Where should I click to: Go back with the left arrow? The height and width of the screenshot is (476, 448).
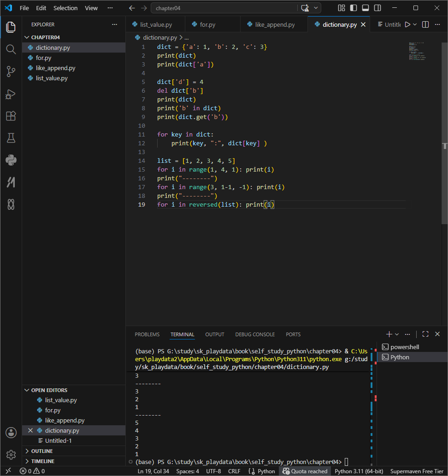132,8
